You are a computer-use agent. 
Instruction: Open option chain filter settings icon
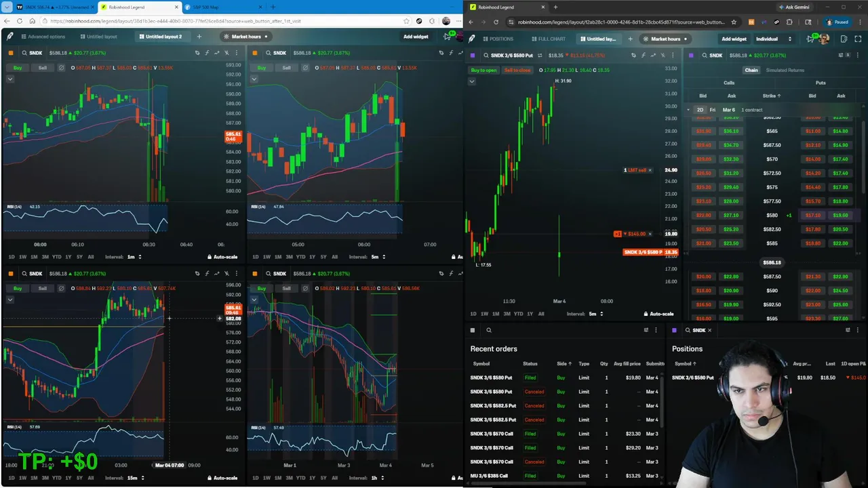click(x=841, y=56)
